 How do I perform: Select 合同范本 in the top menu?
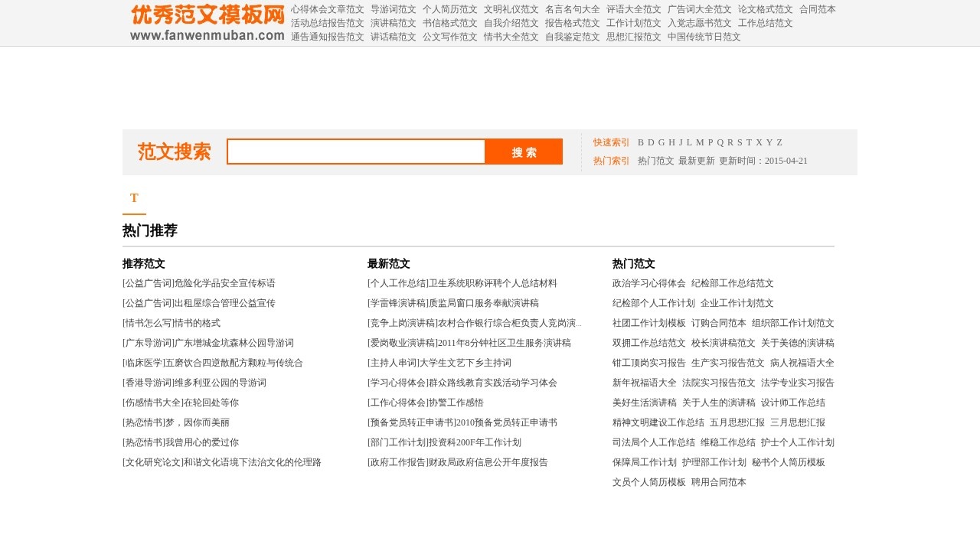pyautogui.click(x=817, y=9)
